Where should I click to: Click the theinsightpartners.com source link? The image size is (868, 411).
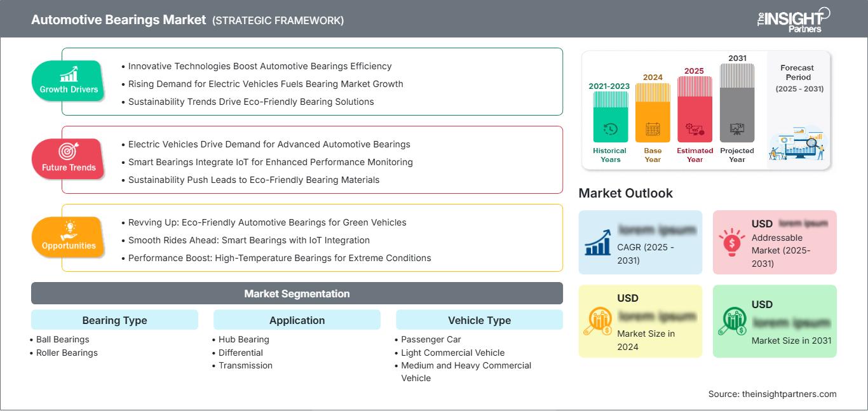789,394
